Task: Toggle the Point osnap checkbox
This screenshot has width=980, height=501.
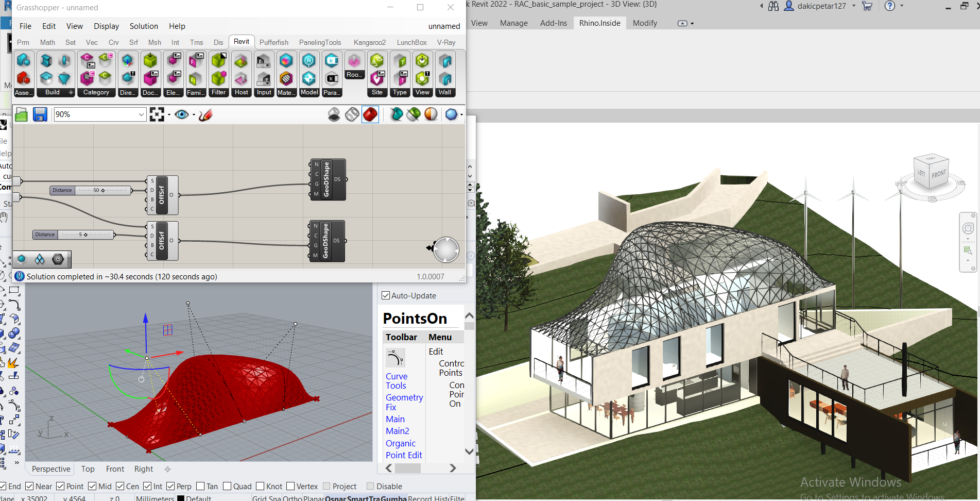Action: 60,486
